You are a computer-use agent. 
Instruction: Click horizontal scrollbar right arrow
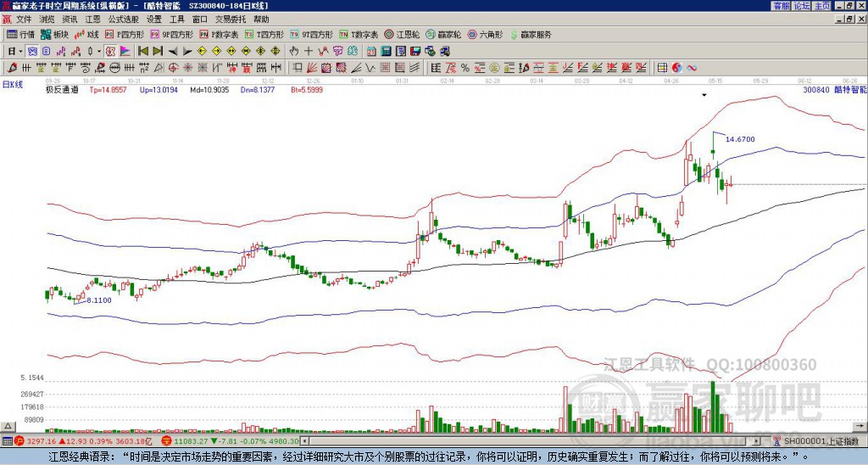pos(756,441)
